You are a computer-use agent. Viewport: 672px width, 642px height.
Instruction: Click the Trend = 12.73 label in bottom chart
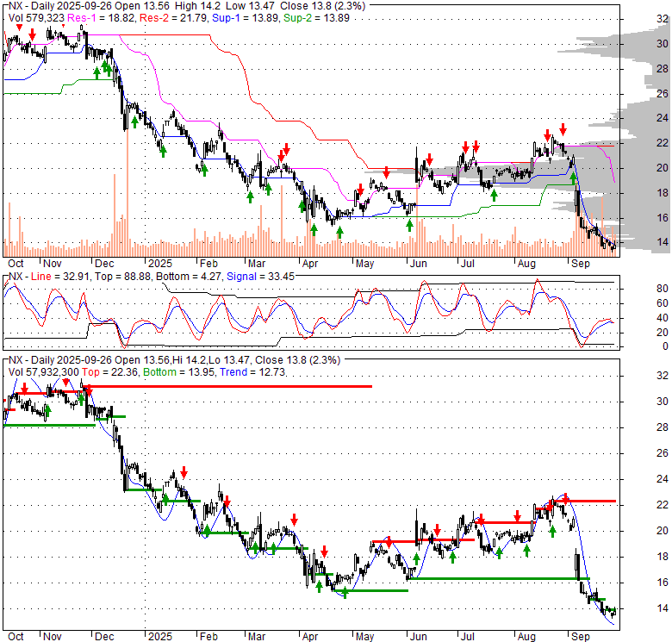point(252,372)
